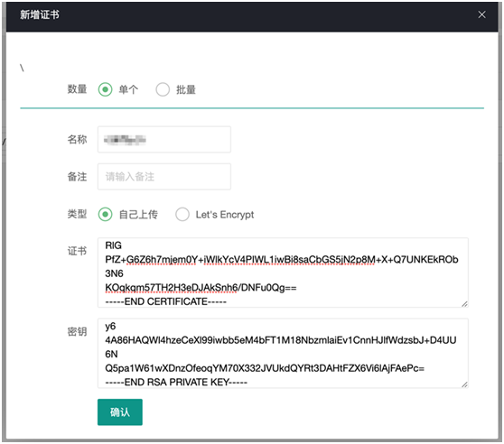The height and width of the screenshot is (444, 504).
Task: Confirm with the green 确认 button
Action: tap(120, 412)
